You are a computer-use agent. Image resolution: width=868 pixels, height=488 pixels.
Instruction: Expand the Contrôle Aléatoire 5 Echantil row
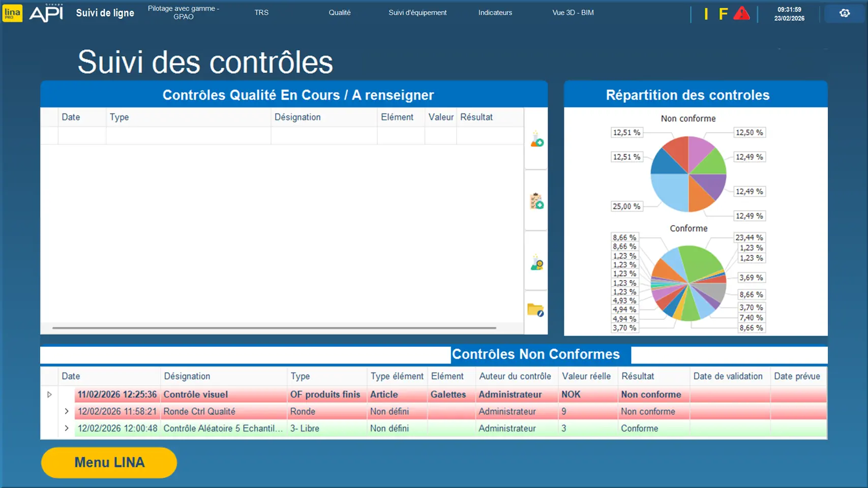click(x=67, y=429)
